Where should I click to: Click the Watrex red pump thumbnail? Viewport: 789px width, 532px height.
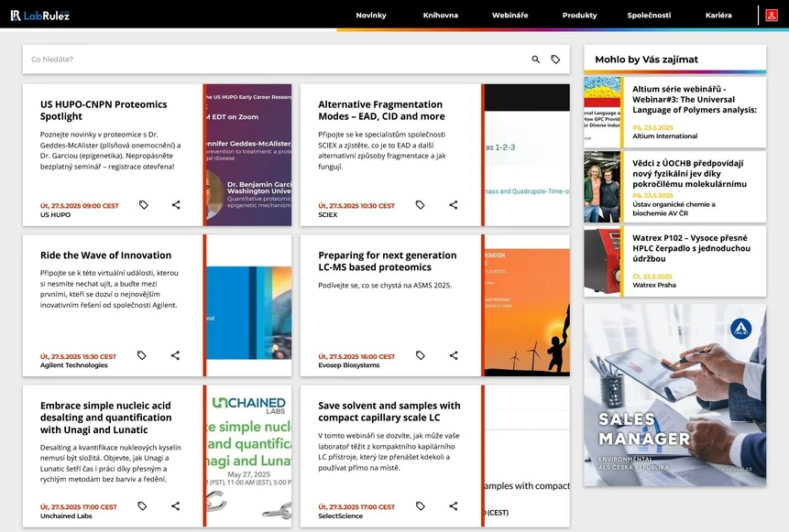click(x=602, y=261)
